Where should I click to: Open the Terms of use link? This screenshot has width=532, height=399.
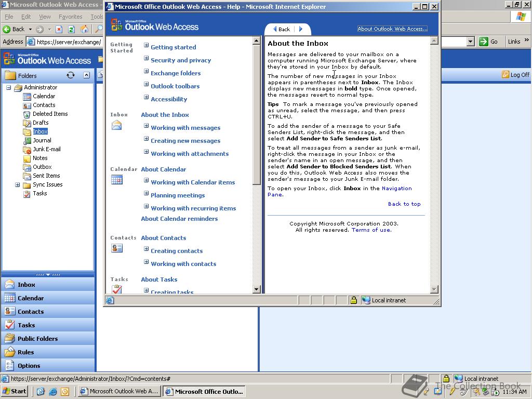click(x=371, y=230)
